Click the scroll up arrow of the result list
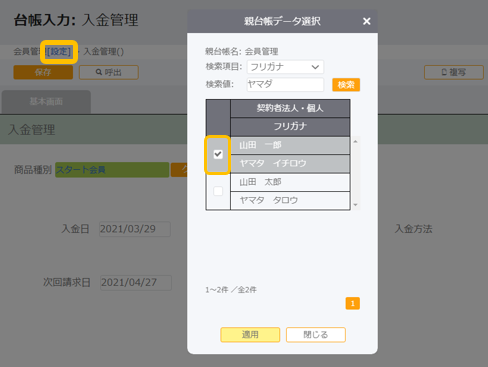This screenshot has width=488, height=367. point(355,142)
